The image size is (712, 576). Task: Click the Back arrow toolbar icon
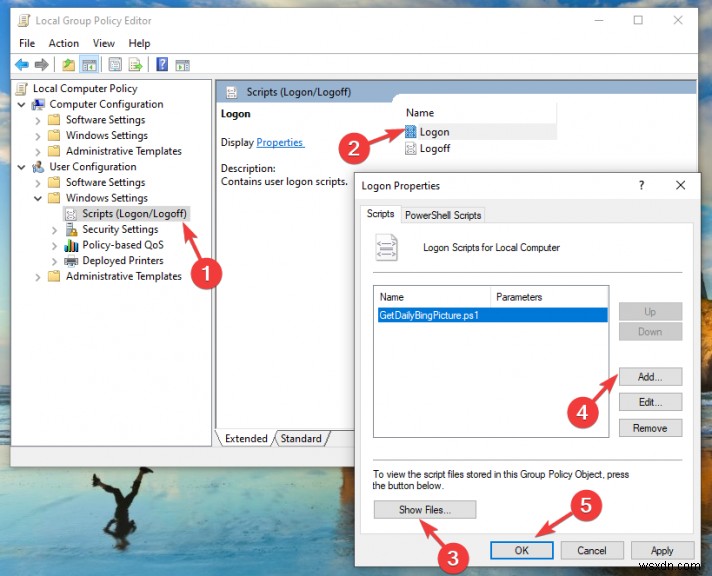click(x=21, y=65)
